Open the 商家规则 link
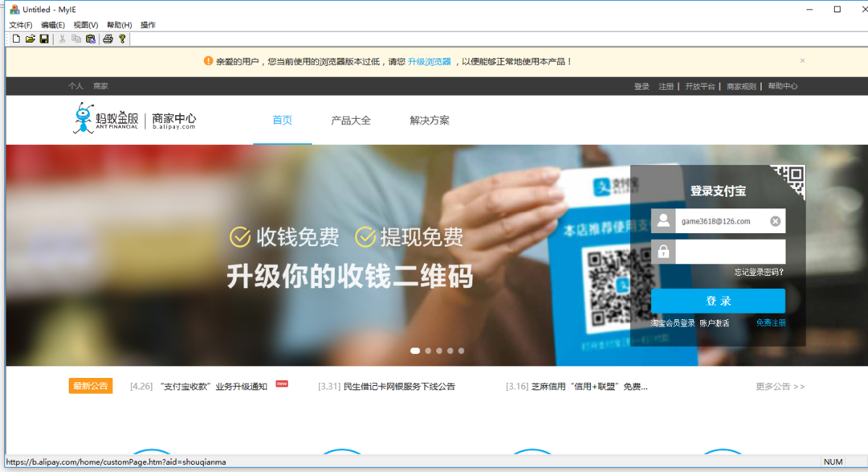This screenshot has width=868, height=472. (741, 86)
